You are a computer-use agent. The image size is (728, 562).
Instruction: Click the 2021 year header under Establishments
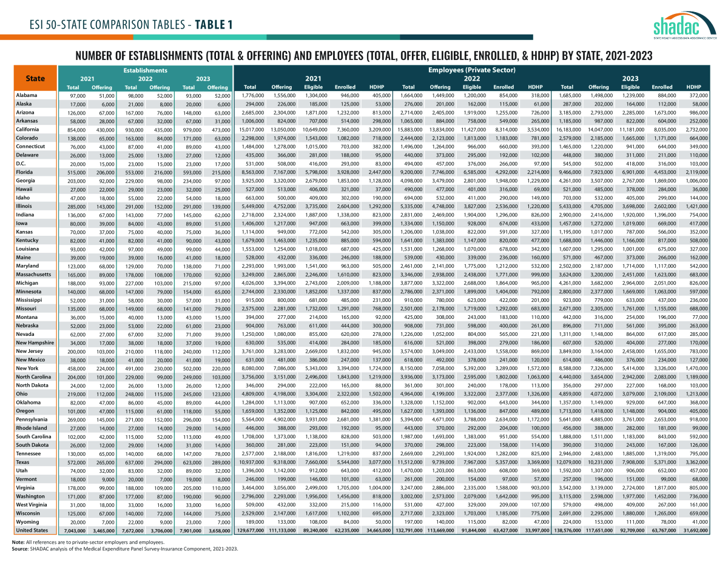[x=87, y=79]
